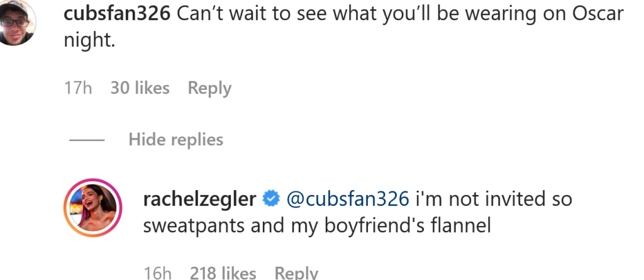Select the "sweatpants and my boyfriend's flannel" line
The image size is (644, 280).
click(x=316, y=226)
